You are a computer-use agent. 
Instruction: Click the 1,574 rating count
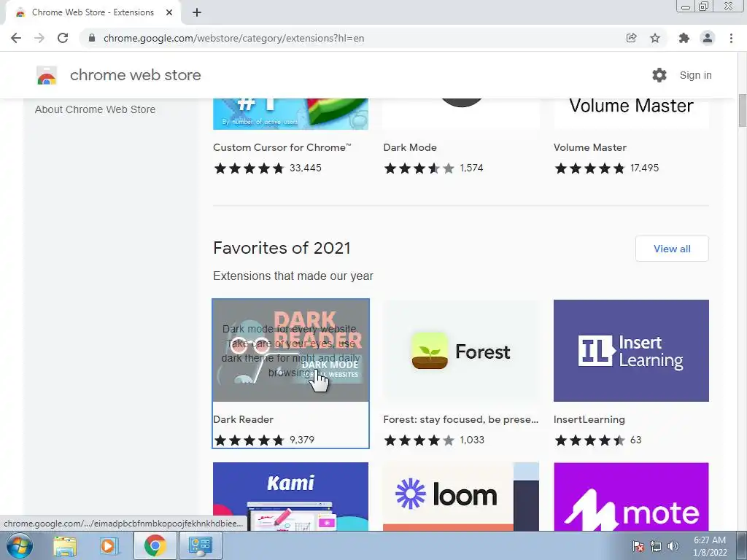pyautogui.click(x=471, y=168)
